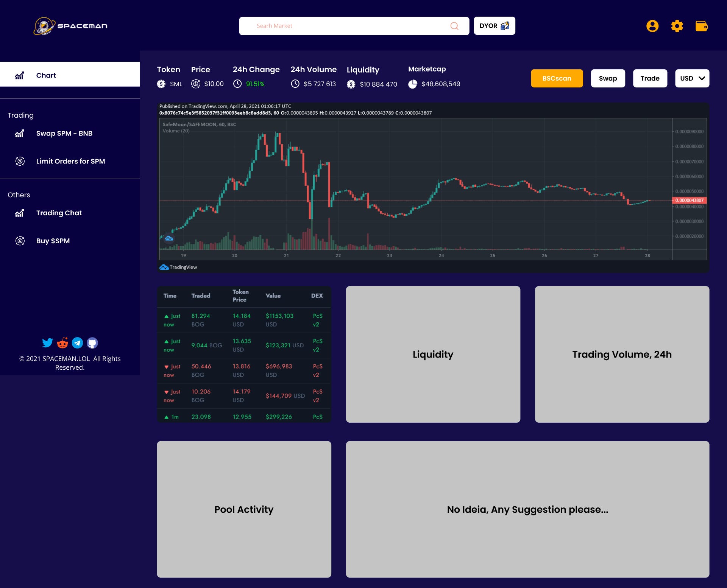
Task: Click the Swap button
Action: pos(608,78)
